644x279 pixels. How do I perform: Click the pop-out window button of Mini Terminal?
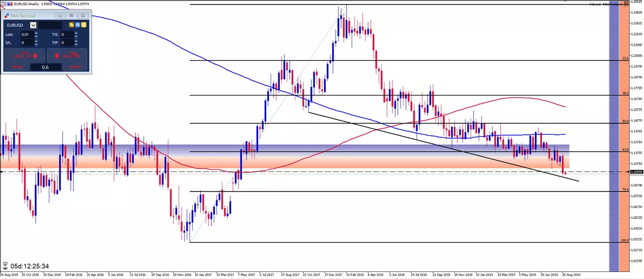point(71,16)
